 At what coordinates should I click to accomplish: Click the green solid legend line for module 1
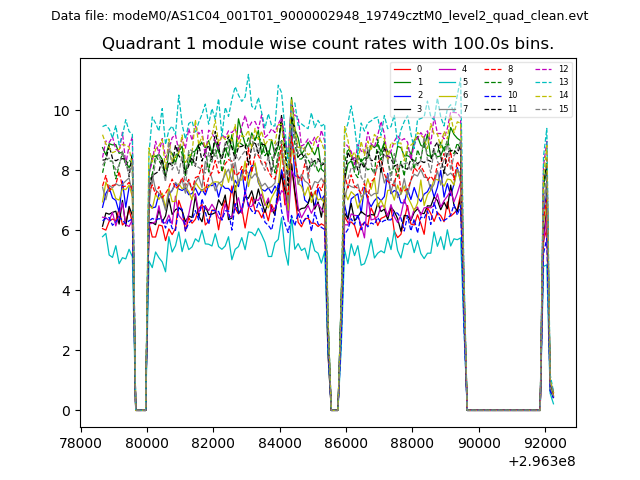(x=405, y=82)
